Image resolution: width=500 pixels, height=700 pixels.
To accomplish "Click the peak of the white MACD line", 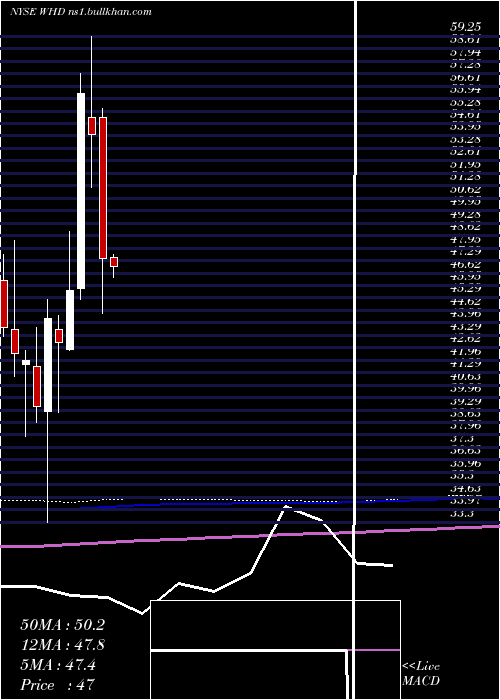I will tap(285, 506).
